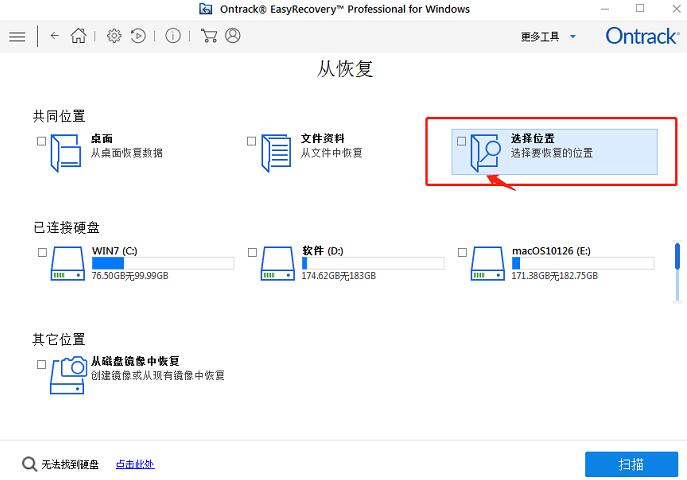Click the 选择位置 folder search icon

(x=485, y=153)
